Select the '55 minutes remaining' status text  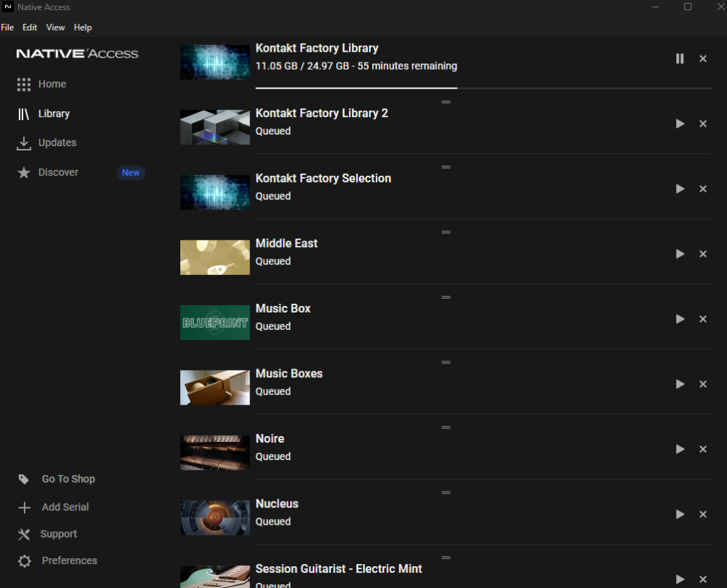pyautogui.click(x=407, y=66)
